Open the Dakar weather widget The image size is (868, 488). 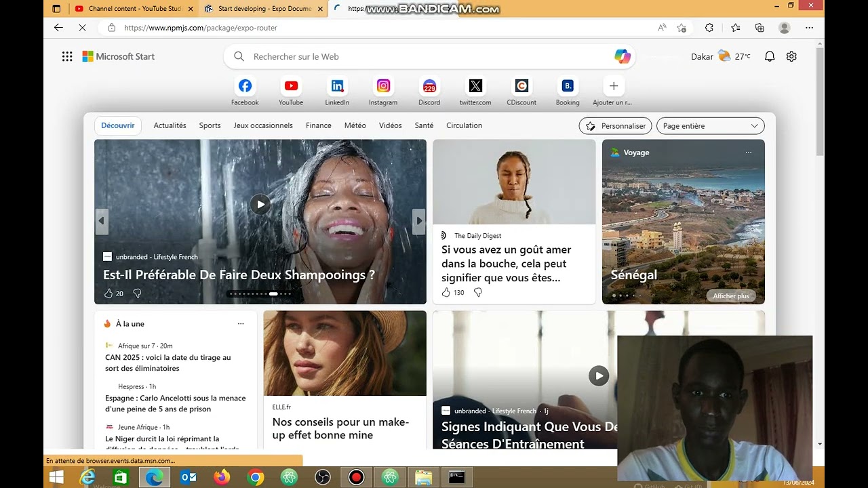click(721, 56)
